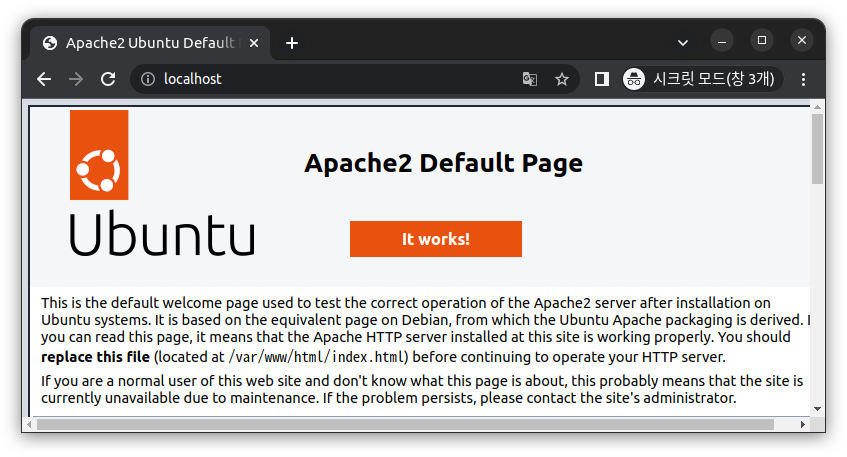Screen dimensions: 847x457
Task: Expand the tab search dropdown chevron
Action: (683, 43)
